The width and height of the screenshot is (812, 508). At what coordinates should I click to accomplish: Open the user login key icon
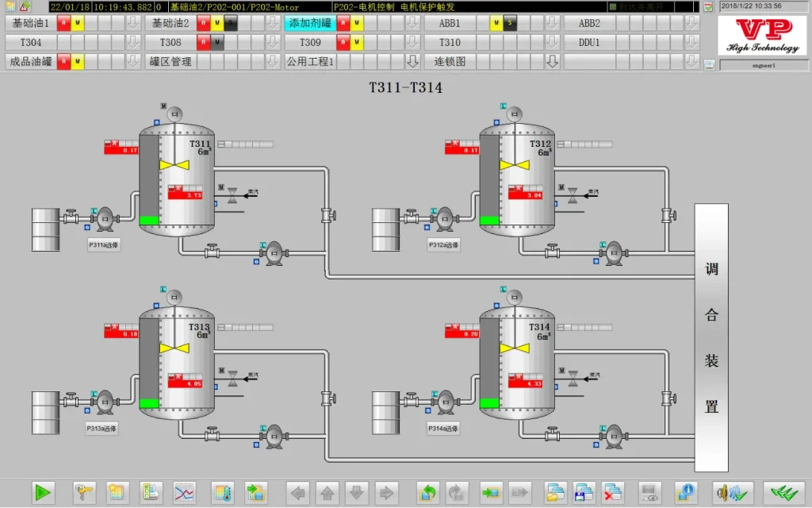pyautogui.click(x=83, y=493)
